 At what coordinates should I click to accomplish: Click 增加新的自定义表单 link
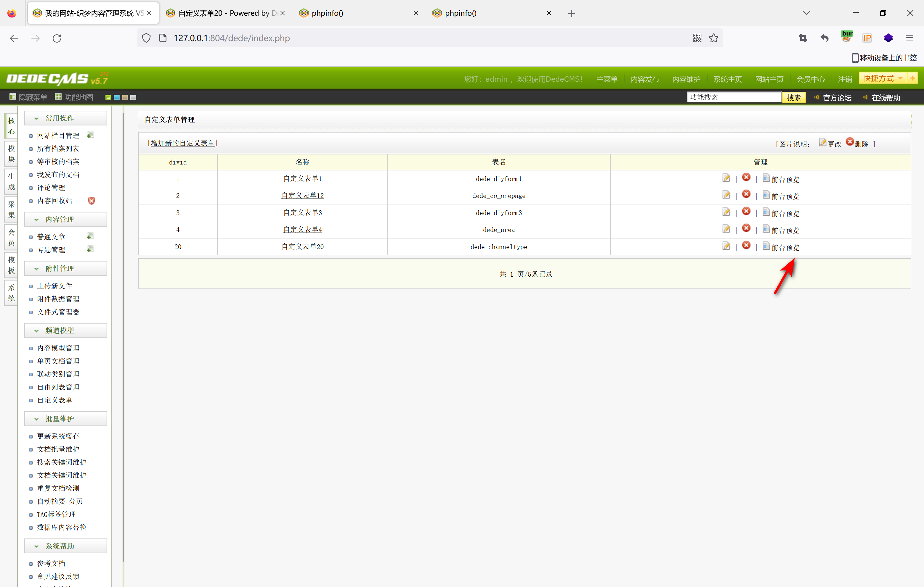[x=183, y=143]
